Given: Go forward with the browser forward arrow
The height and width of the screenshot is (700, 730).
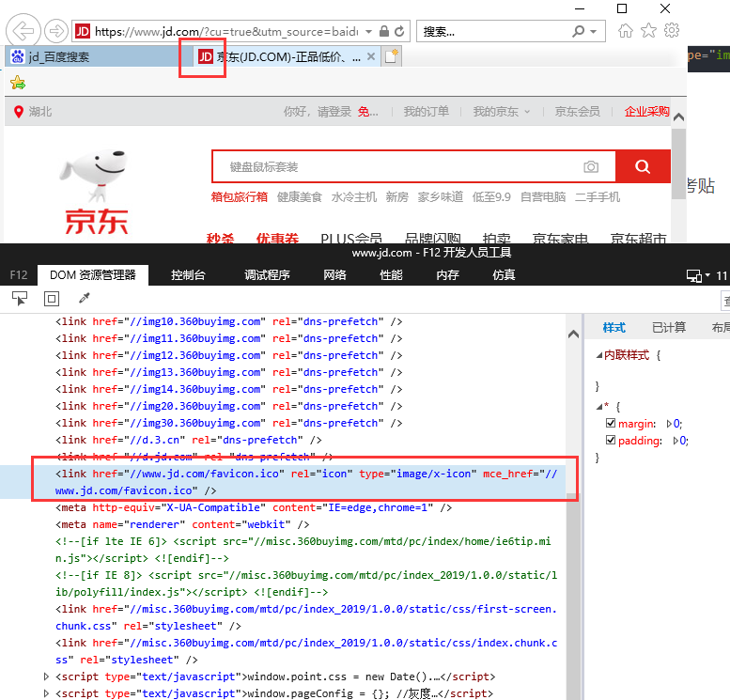Looking at the screenshot, I should (56, 31).
